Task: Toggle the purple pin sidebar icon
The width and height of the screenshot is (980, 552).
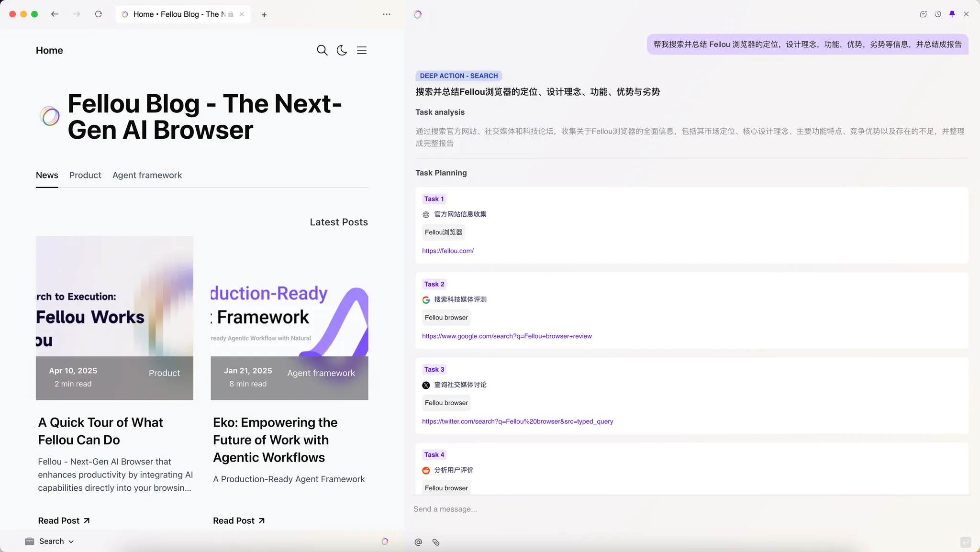Action: 952,14
